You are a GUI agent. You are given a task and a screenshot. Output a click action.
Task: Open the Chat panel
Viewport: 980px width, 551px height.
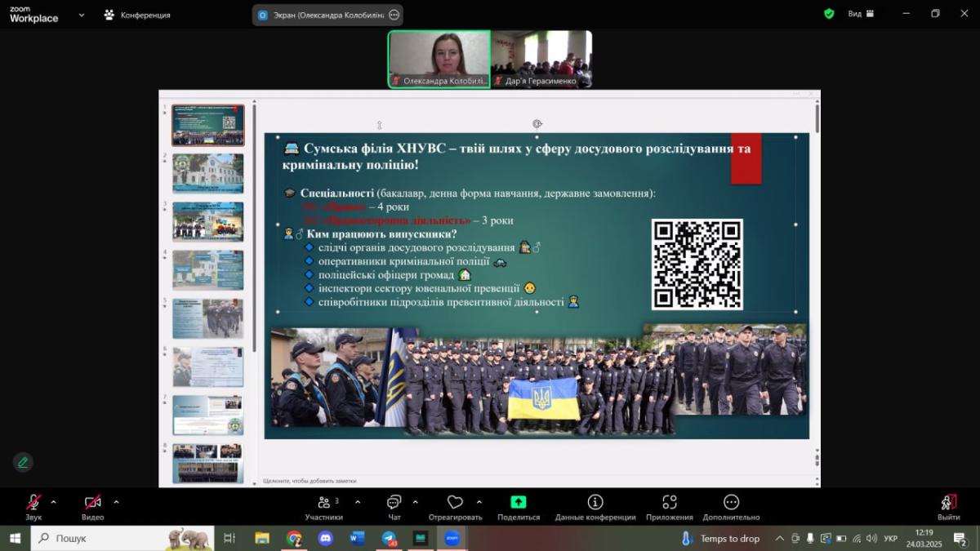click(394, 503)
